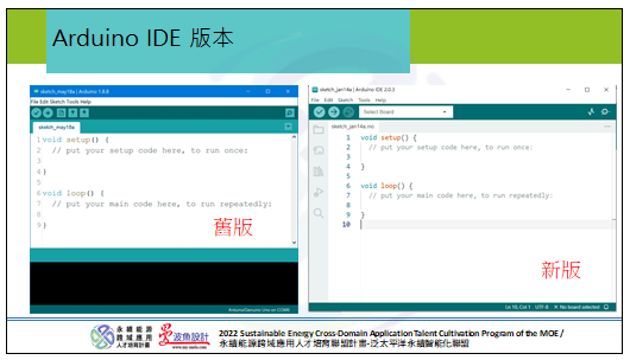630x360 pixels.
Task: Click New sketch icon in Arduino 1.8.8
Action: coord(61,113)
